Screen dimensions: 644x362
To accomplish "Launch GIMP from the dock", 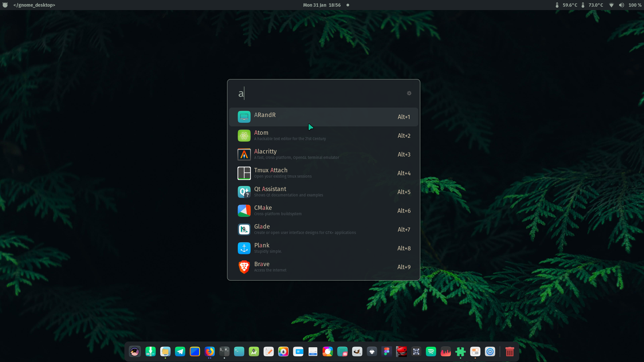I will point(357,352).
